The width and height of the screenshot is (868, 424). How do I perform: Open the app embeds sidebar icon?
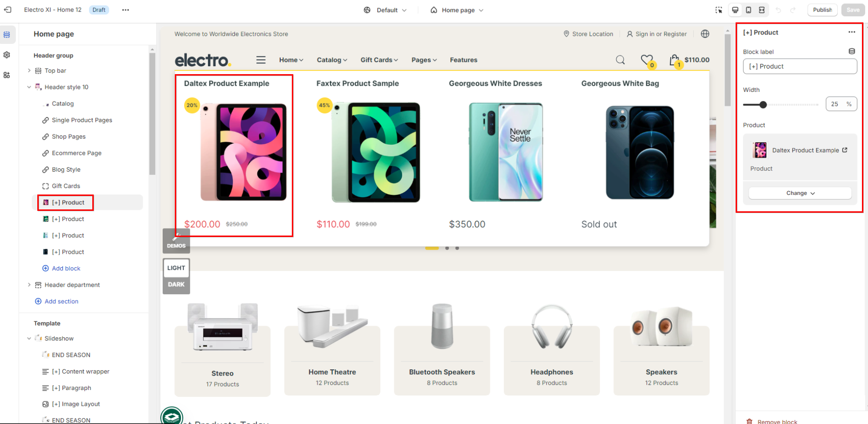click(x=7, y=75)
